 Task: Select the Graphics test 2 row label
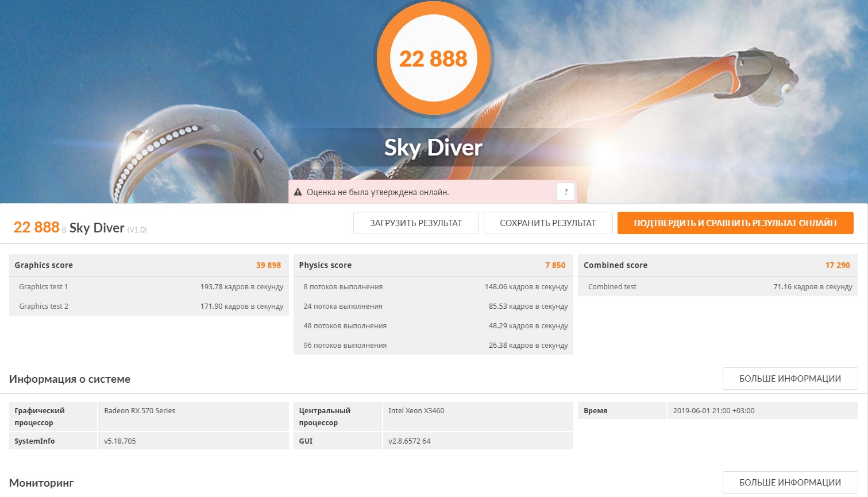[44, 306]
